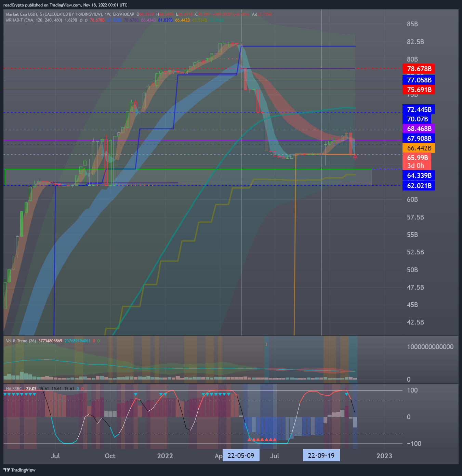The image size is (462, 476).
Task: Click the 55B price axis tick
Action: [x=412, y=235]
